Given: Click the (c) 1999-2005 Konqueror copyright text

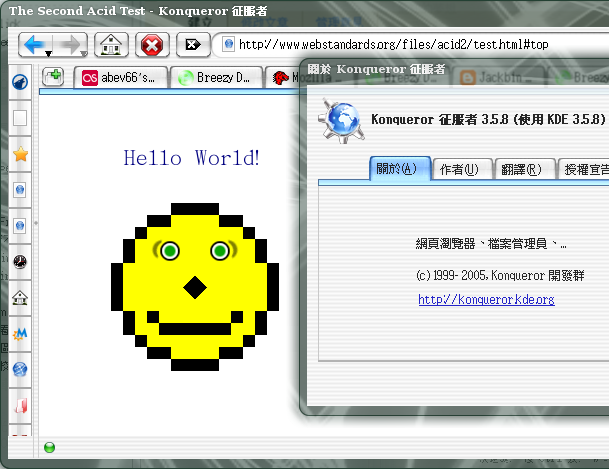Looking at the screenshot, I should 500,275.
